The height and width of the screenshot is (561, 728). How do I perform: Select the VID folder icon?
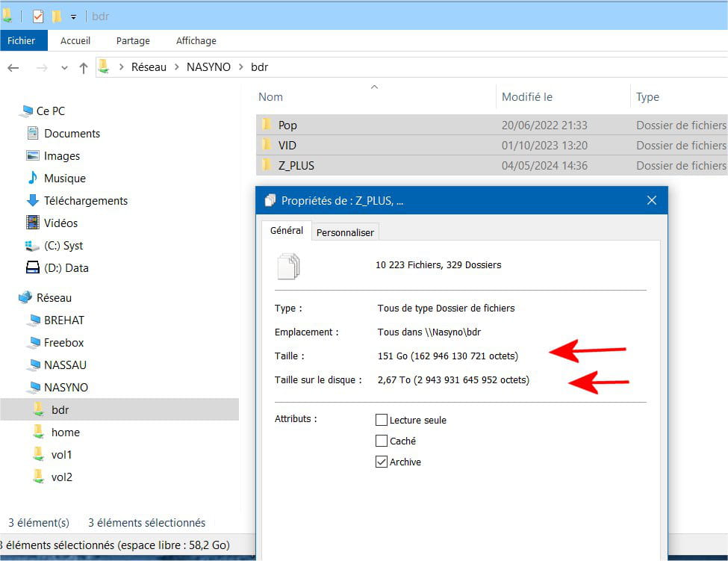tap(267, 144)
